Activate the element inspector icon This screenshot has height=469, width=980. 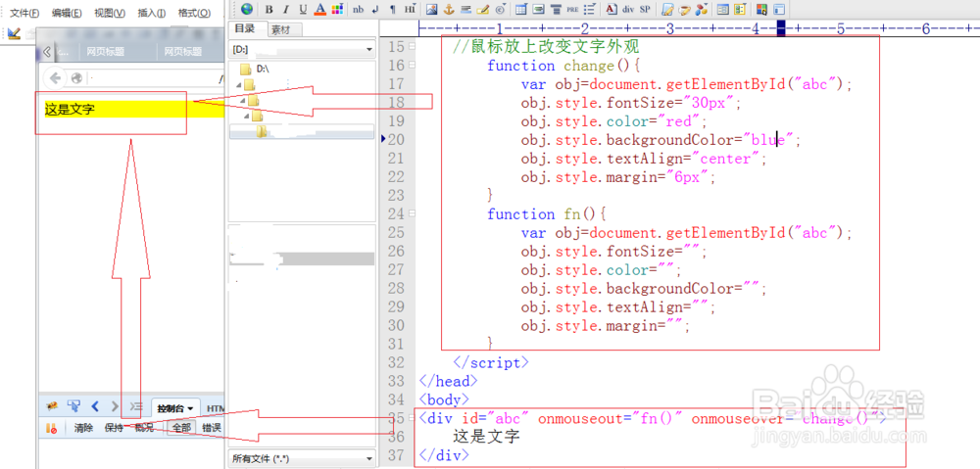coord(73,406)
